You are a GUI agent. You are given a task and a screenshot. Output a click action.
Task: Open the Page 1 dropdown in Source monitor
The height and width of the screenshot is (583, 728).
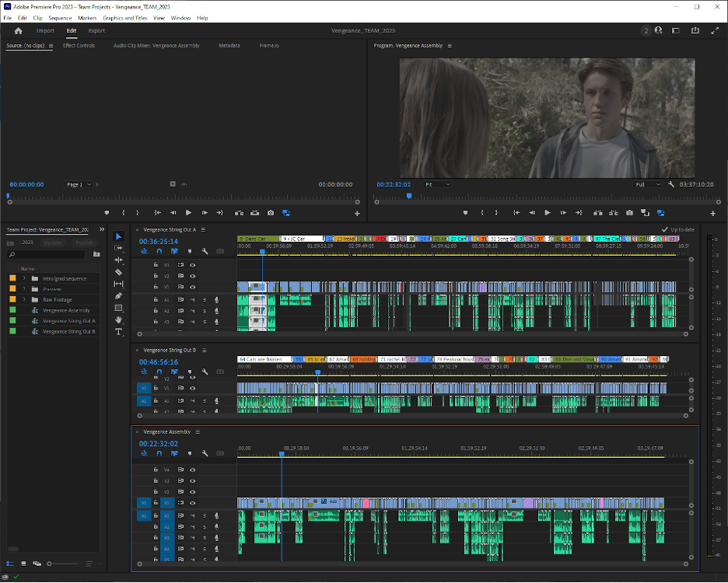(x=79, y=184)
